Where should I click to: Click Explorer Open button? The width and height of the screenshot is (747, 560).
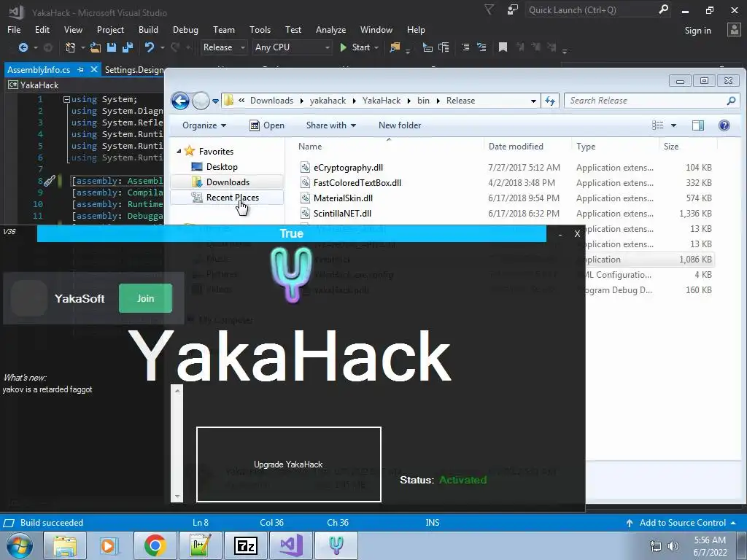coord(267,125)
